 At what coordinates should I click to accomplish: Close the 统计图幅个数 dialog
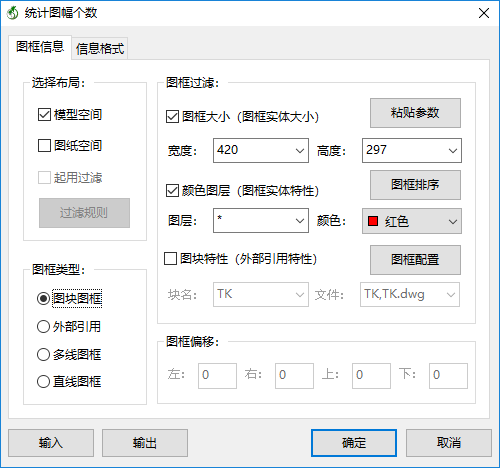point(484,13)
